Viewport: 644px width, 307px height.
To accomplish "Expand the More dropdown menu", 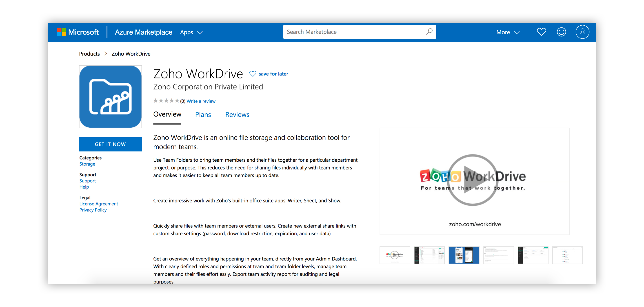I will coord(508,32).
